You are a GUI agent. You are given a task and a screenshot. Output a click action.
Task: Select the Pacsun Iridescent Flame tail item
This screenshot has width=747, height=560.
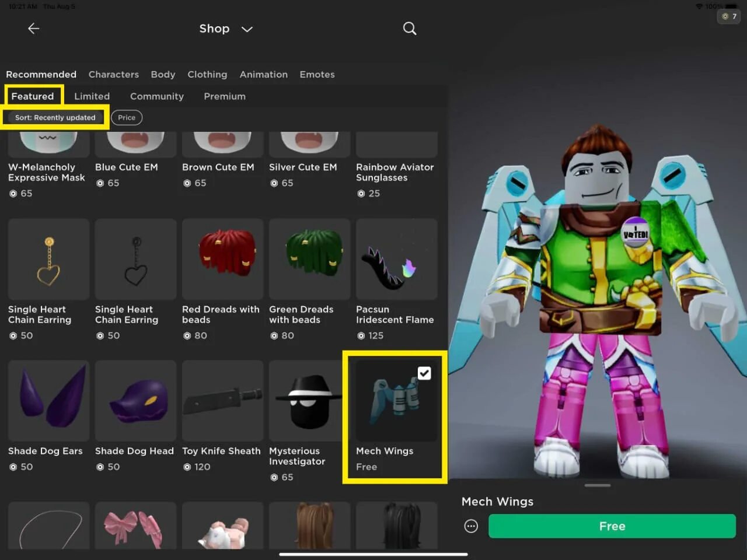click(397, 260)
